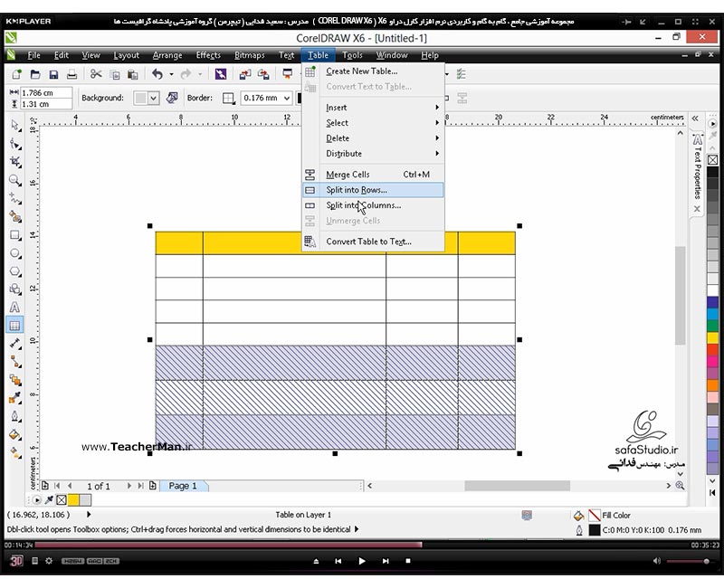The image size is (724, 588).
Task: Click the yellow swatch in document palette
Action: coord(73,500)
